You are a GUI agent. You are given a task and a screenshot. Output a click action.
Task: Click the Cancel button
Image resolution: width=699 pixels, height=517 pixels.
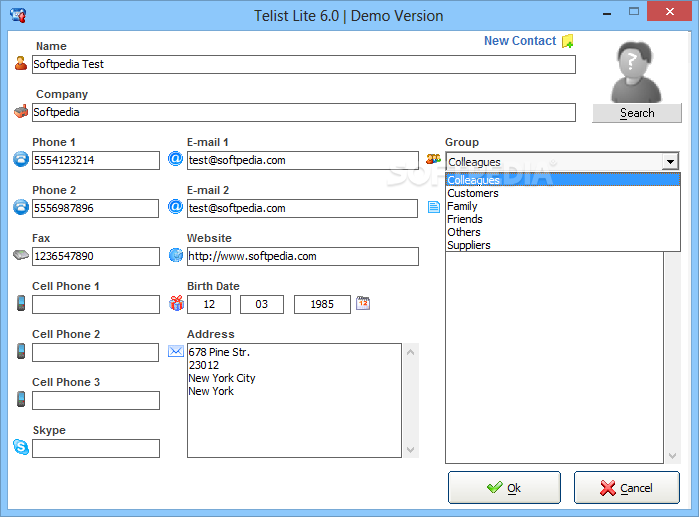point(627,488)
